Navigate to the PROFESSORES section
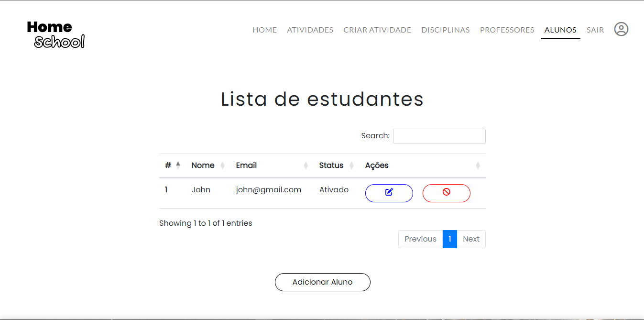 pyautogui.click(x=507, y=30)
